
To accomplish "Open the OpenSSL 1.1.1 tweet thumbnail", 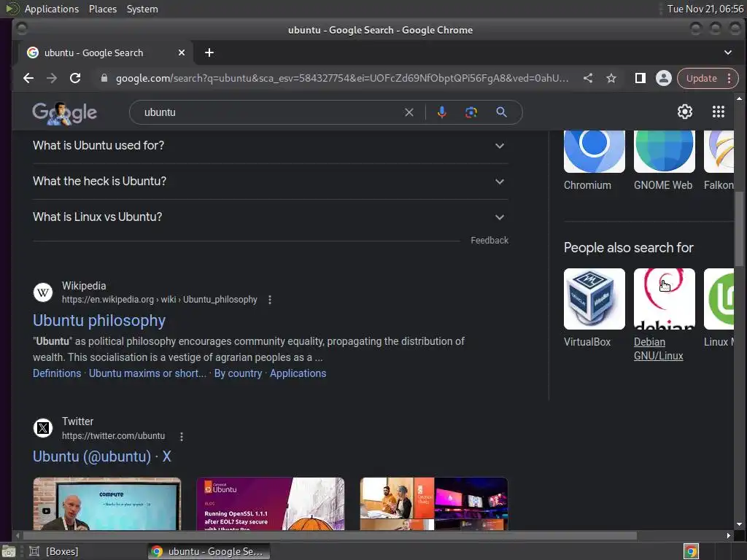I will [270, 504].
